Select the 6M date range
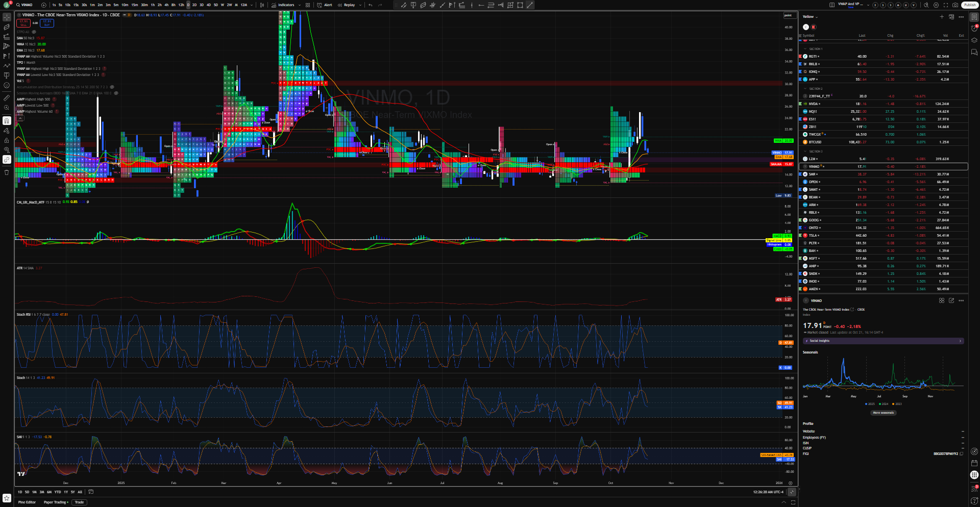 [x=50, y=492]
